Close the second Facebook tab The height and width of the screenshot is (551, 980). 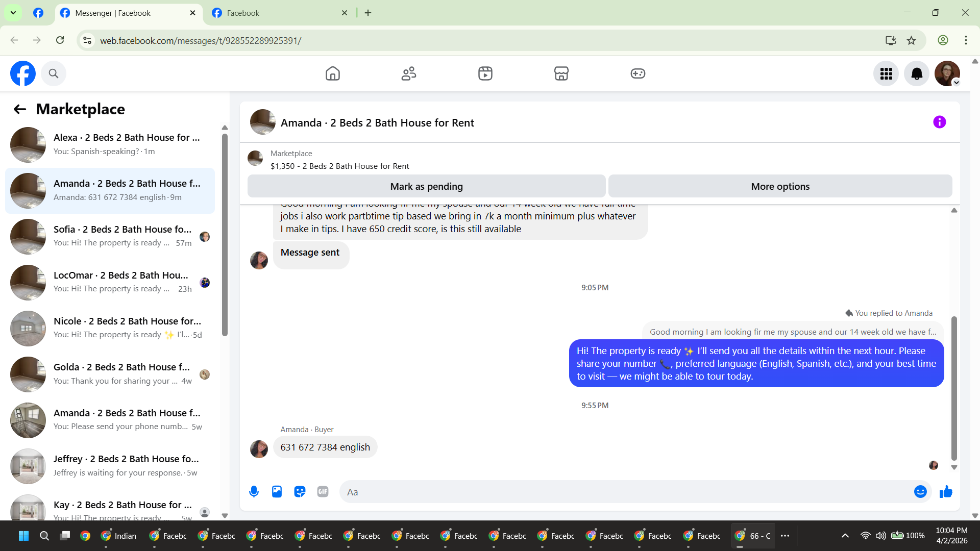coord(345,13)
